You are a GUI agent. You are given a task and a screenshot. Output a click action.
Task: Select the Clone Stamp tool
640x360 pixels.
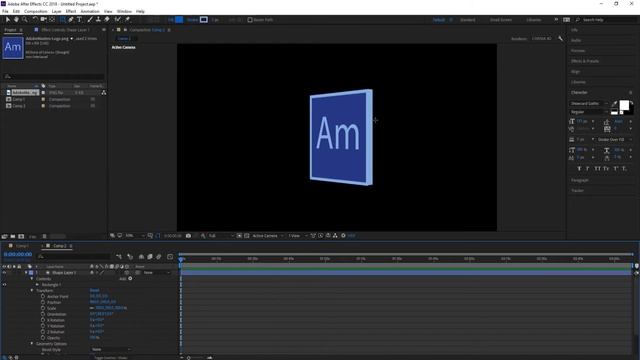(98, 20)
